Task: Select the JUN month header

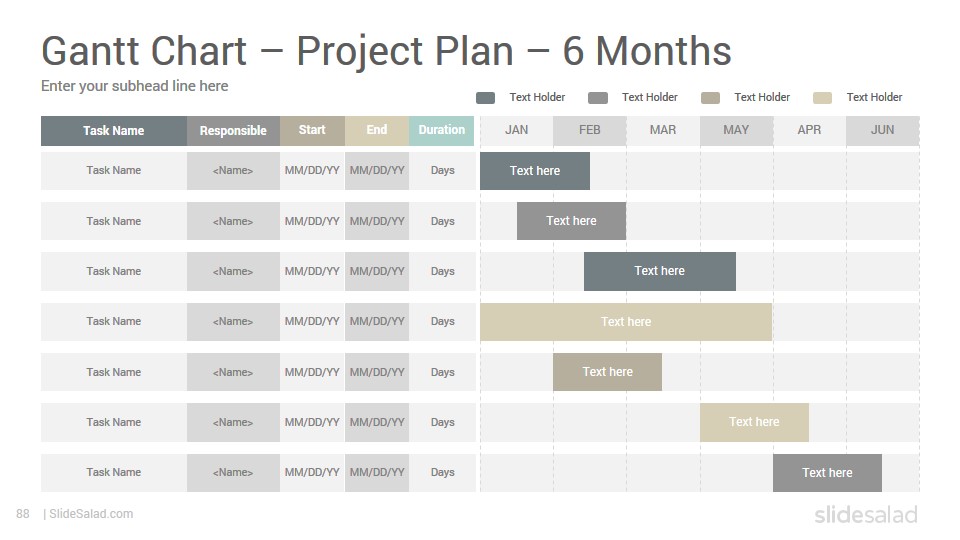Action: pos(882,130)
